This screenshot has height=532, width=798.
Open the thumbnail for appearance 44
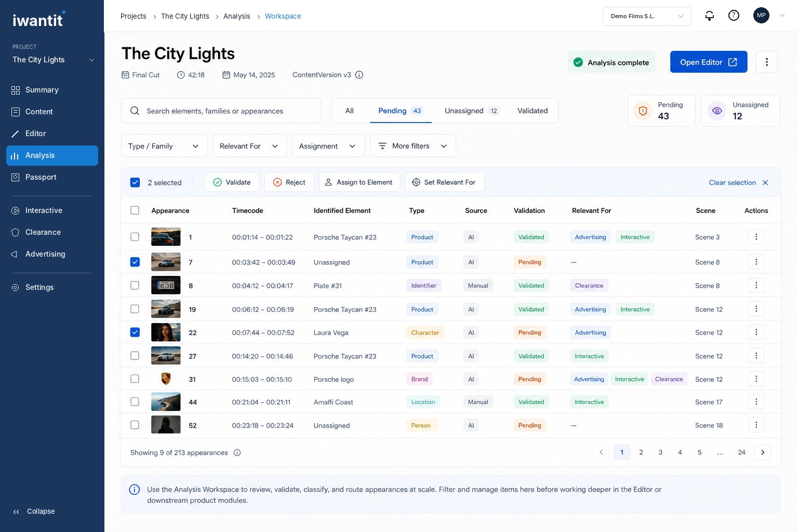tap(166, 402)
